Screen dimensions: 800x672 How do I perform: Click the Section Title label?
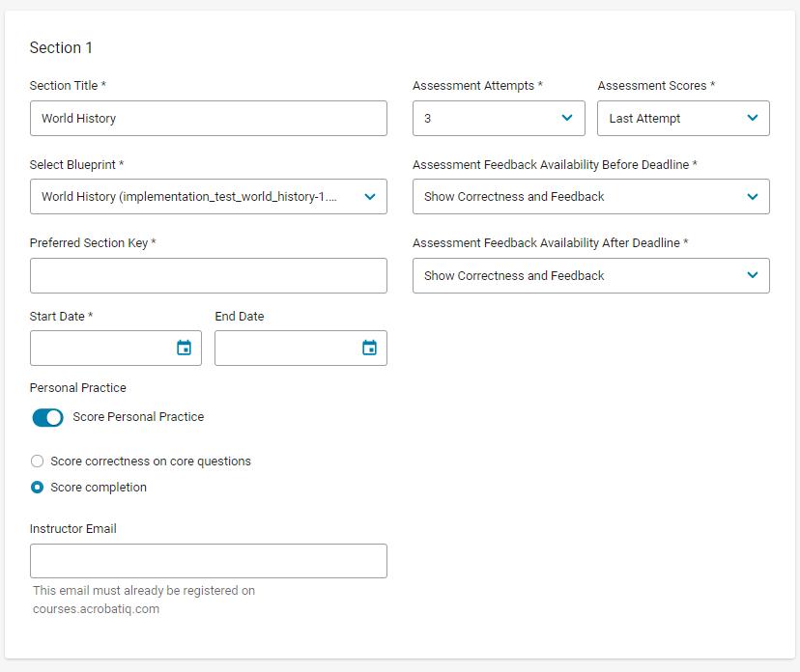click(x=68, y=85)
